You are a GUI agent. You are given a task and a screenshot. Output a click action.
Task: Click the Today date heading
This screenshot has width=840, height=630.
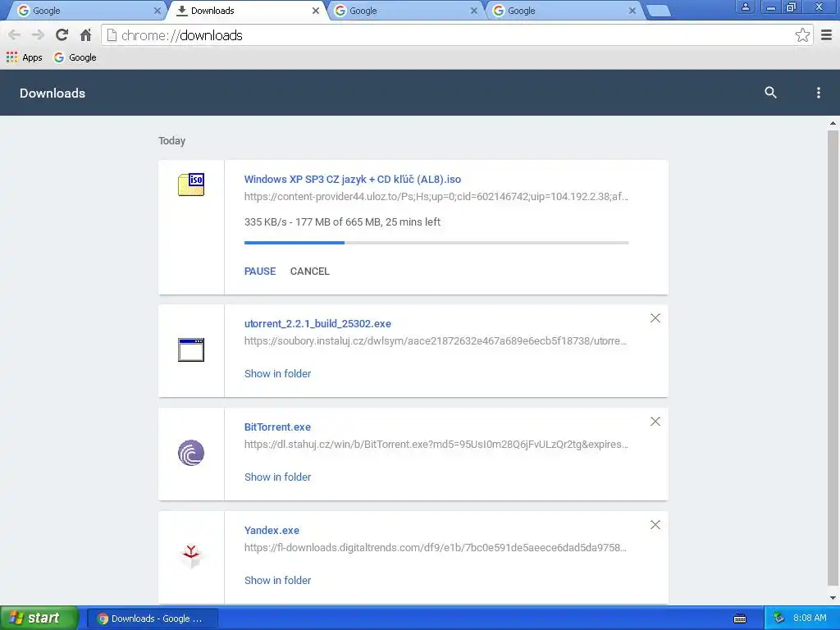click(x=172, y=141)
